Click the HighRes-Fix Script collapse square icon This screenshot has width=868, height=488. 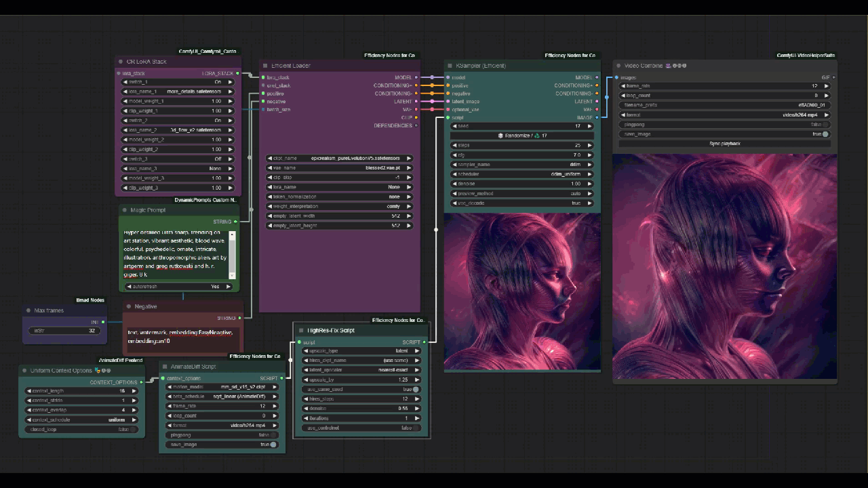coord(300,331)
